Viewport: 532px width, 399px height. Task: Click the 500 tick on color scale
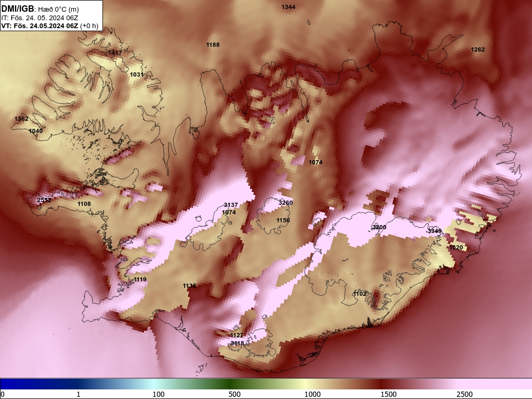(x=235, y=394)
